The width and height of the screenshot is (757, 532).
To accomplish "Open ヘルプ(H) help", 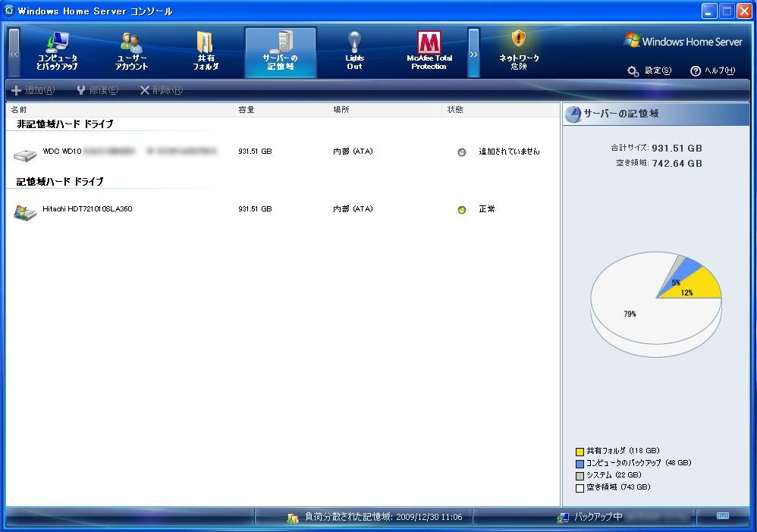I will pyautogui.click(x=712, y=71).
